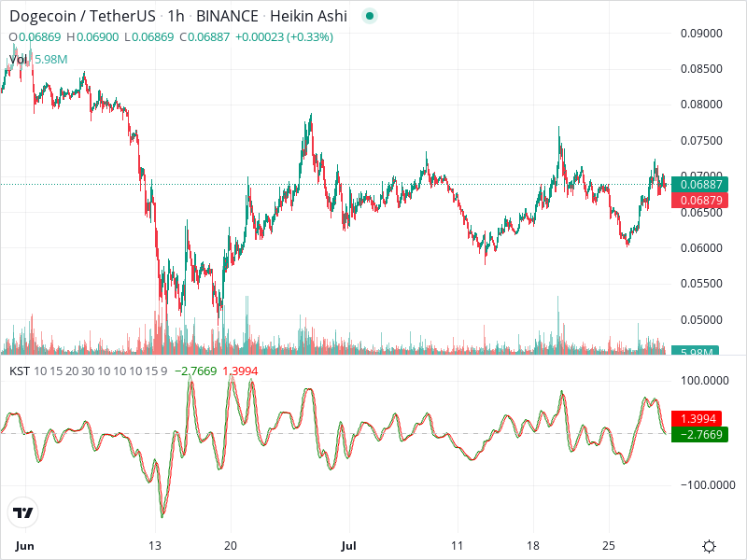The image size is (747, 560).
Task: Click the 100.0000 KST axis label
Action: coord(705,381)
